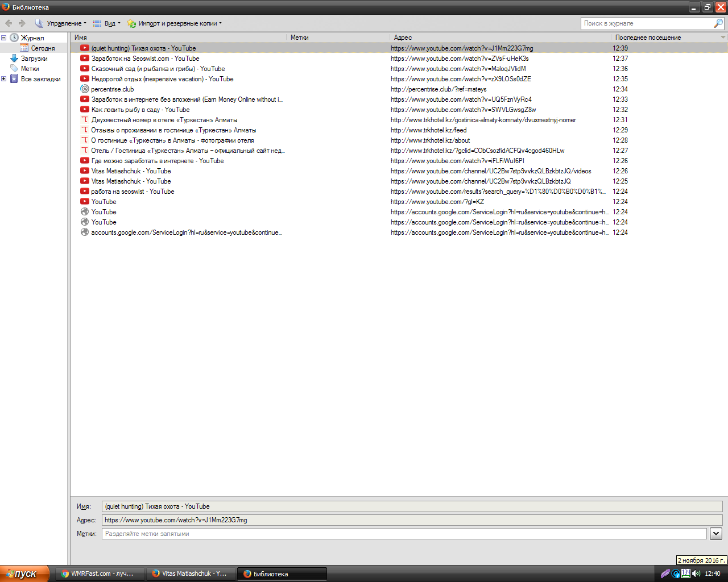Click the percentrise.club favicon
Viewport: 728px width, 582px height.
85,89
